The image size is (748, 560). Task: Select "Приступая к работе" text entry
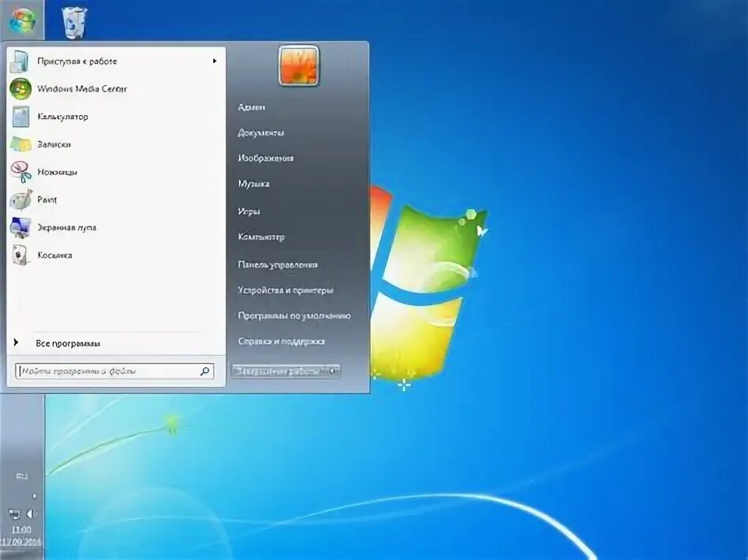77,61
